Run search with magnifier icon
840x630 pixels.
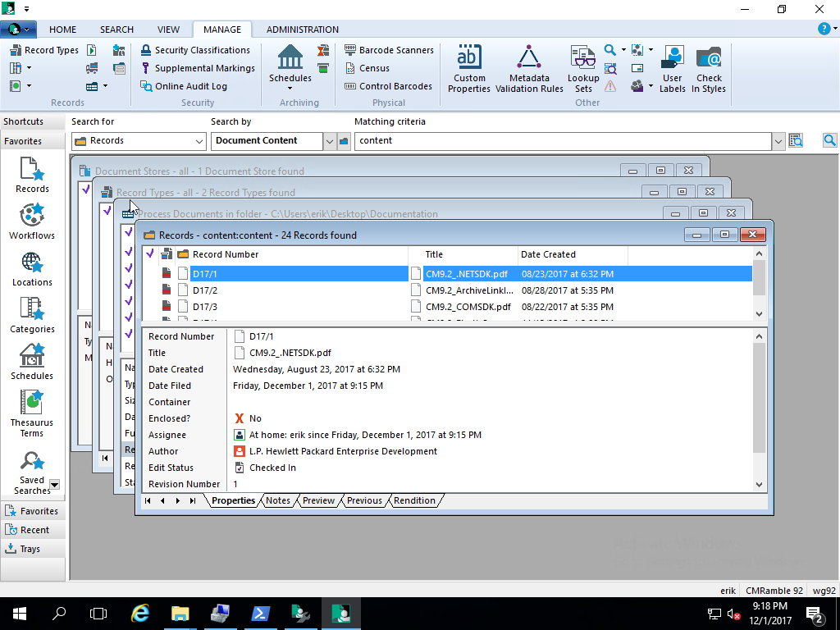coord(829,141)
